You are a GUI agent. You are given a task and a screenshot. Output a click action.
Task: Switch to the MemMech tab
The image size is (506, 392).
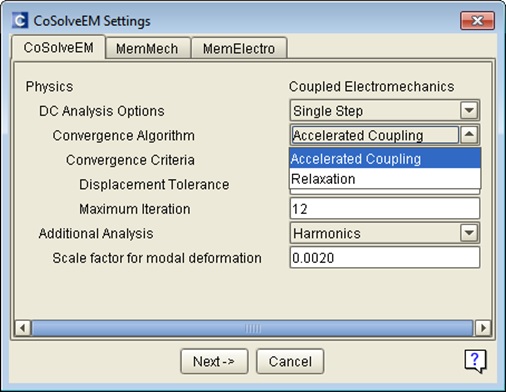pos(147,49)
